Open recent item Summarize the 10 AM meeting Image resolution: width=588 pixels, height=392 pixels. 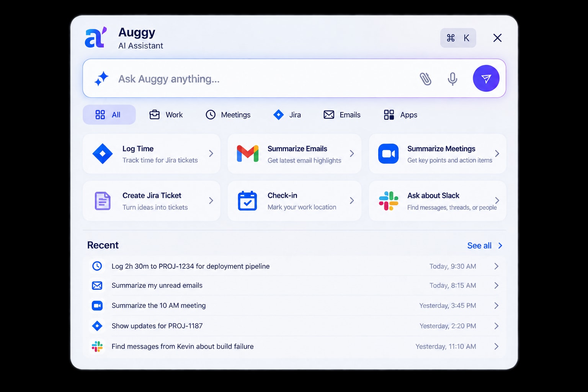point(294,305)
